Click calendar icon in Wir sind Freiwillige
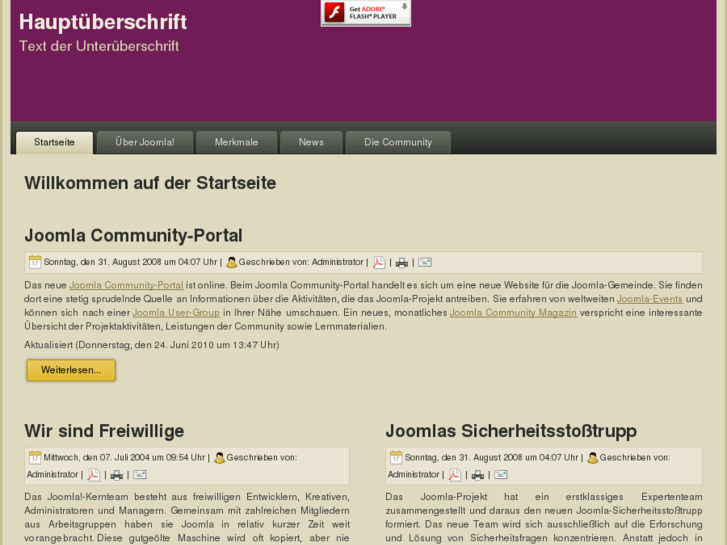727x545 pixels. click(35, 458)
